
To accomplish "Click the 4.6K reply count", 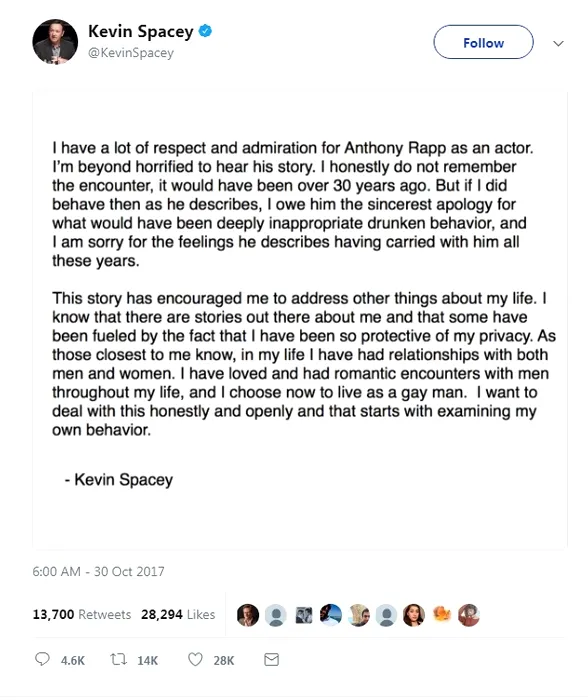I will (73, 660).
